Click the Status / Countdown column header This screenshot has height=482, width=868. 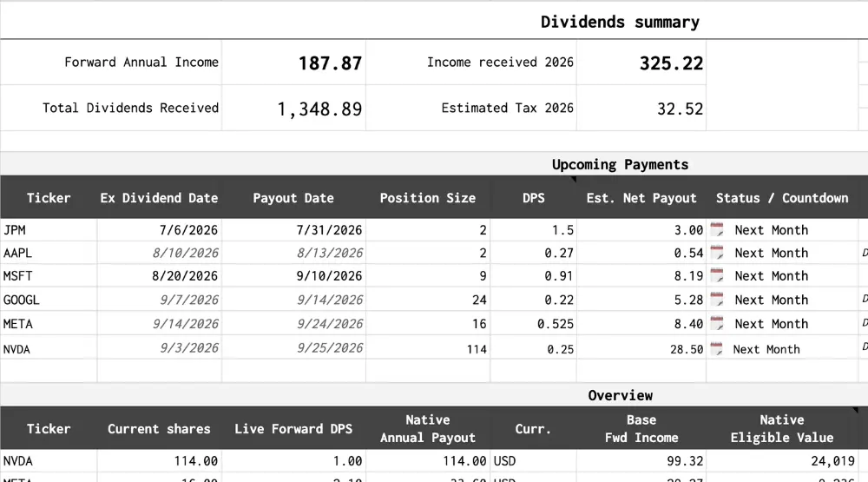point(782,198)
